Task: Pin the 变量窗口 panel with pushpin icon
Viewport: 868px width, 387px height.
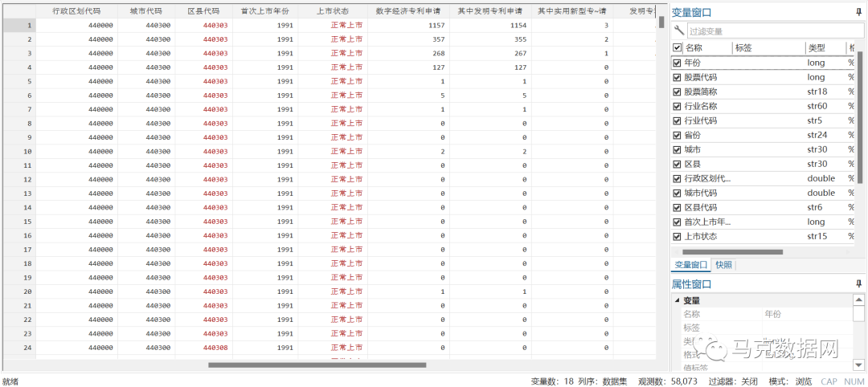Action: [858, 11]
